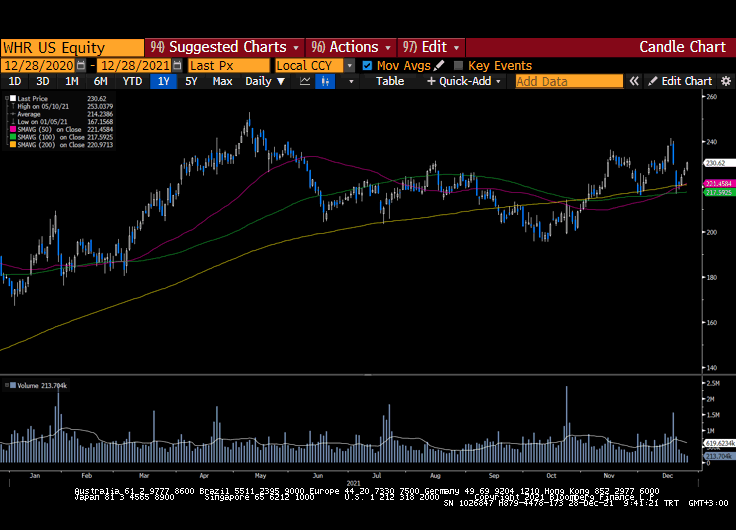
Task: Select the 3D range tab
Action: [43, 81]
